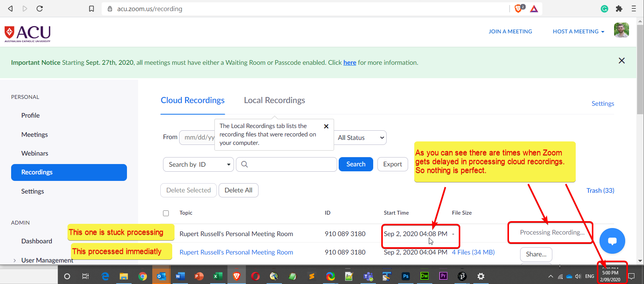Click the ACU logo

(28, 34)
